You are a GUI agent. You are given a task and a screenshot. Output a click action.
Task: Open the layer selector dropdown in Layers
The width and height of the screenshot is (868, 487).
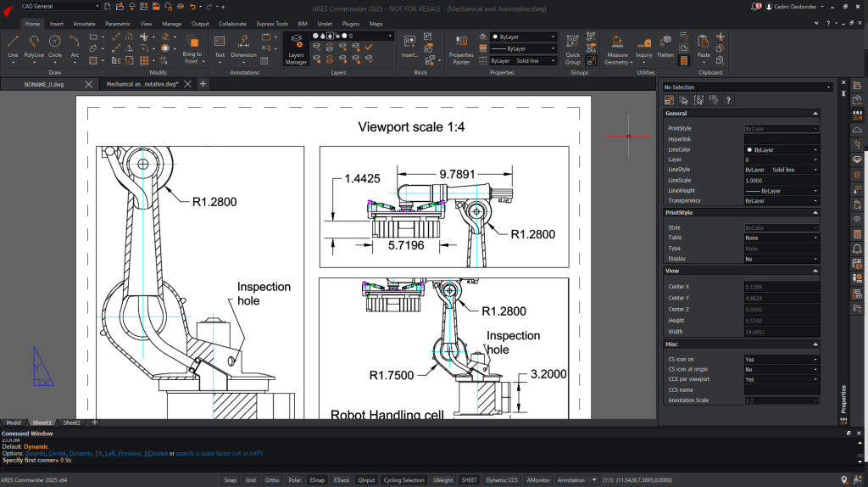pyautogui.click(x=352, y=36)
